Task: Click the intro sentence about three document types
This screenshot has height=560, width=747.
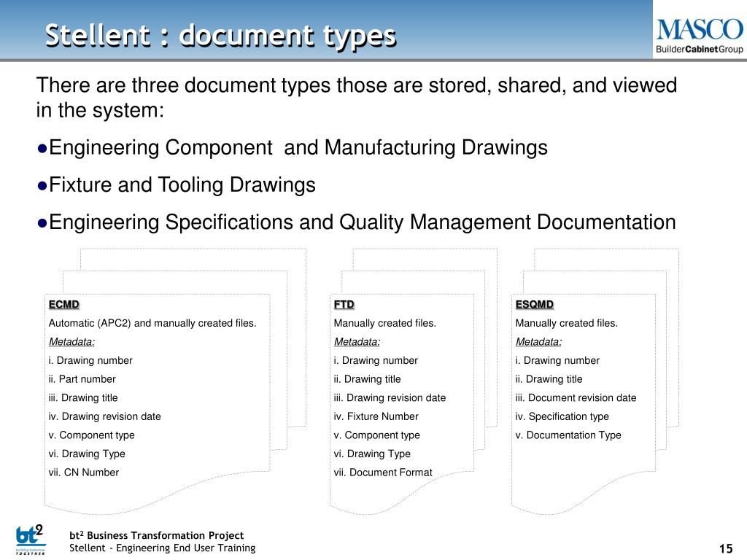Action: coord(356,98)
